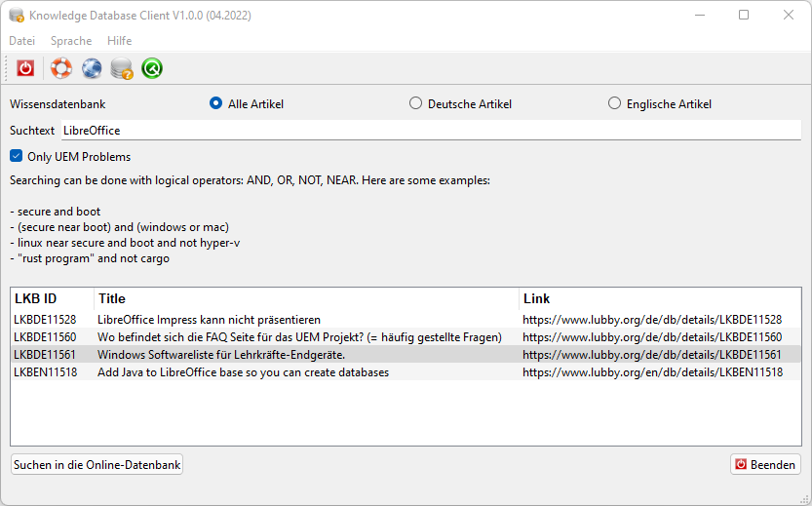The image size is (812, 506).
Task: Select the Alle Artikel radio button
Action: click(216, 103)
